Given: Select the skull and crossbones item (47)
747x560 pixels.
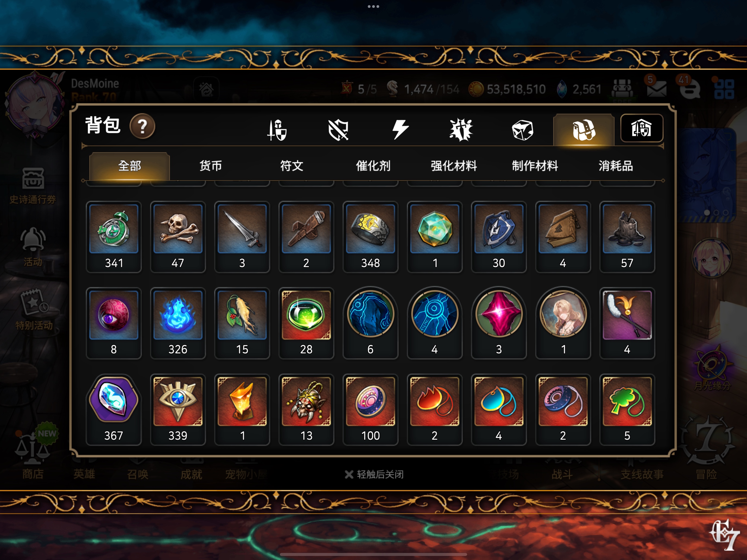Looking at the screenshot, I should coord(178,237).
